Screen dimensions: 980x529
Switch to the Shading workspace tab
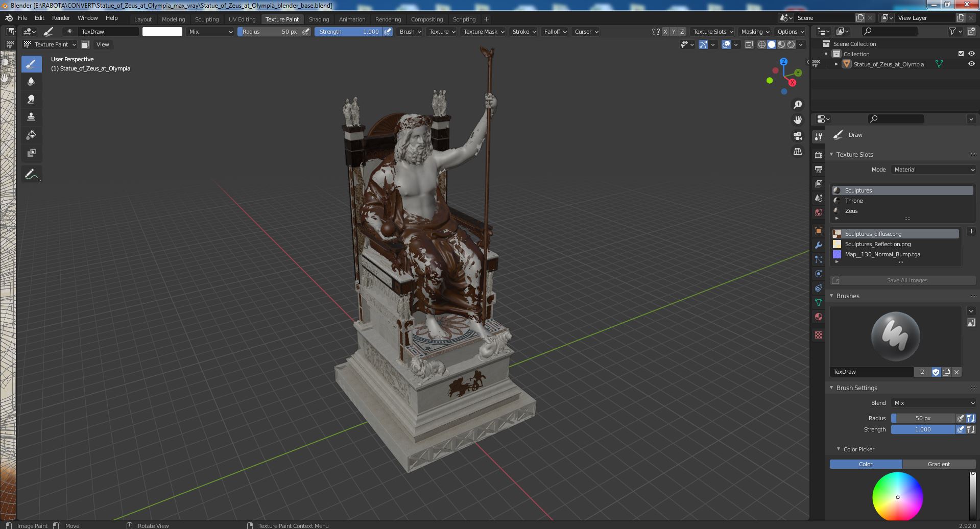(319, 19)
